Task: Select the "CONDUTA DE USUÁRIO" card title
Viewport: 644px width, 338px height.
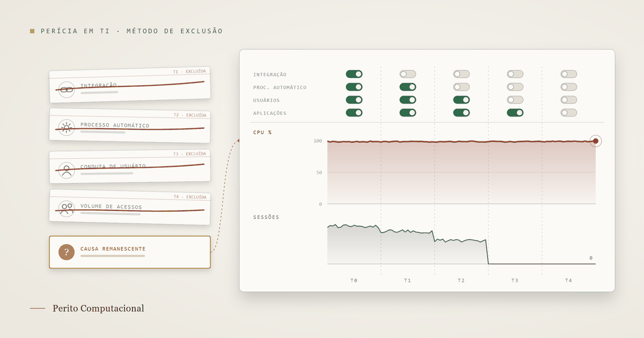Action: pyautogui.click(x=113, y=166)
